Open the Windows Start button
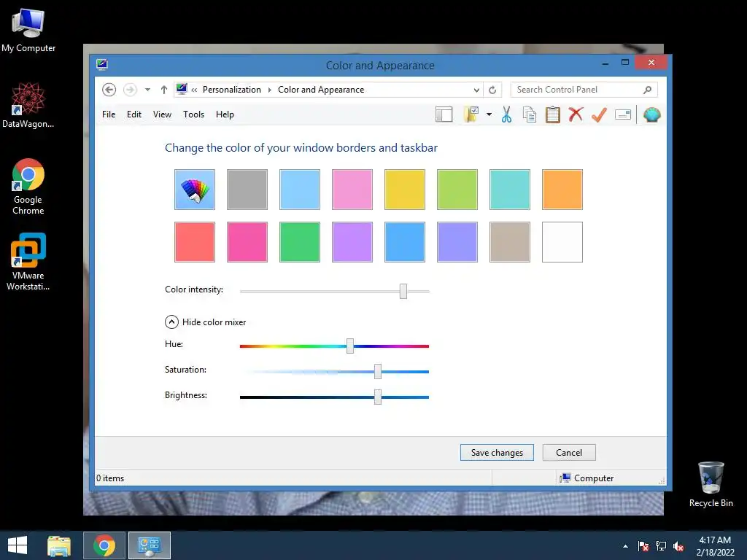The image size is (747, 560). tap(18, 545)
